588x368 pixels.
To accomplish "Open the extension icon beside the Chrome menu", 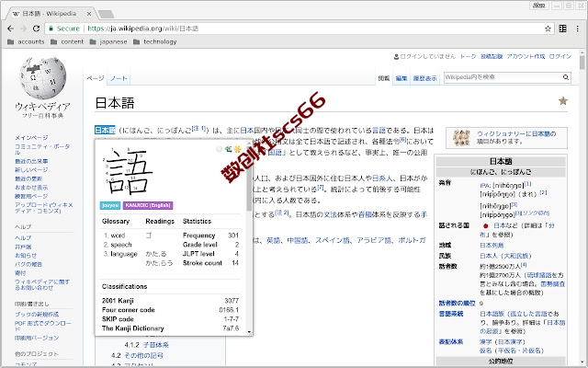I will coord(562,29).
